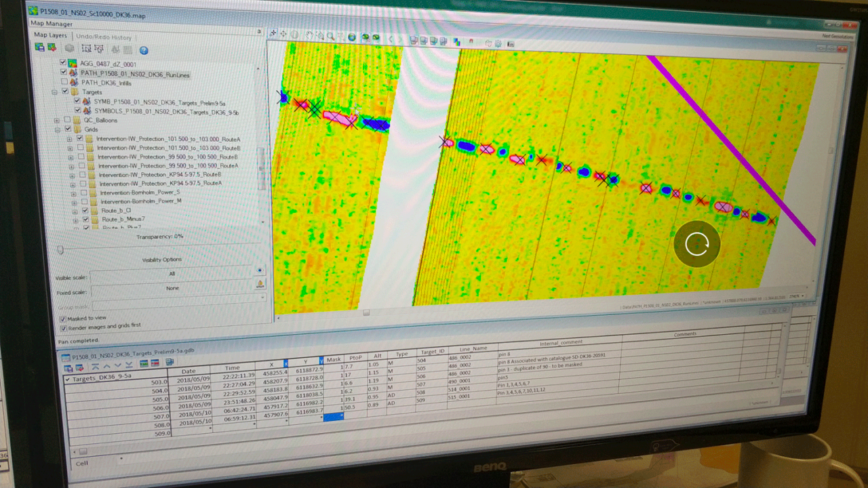Click the Time column header
This screenshot has height=488, width=868.
click(233, 368)
